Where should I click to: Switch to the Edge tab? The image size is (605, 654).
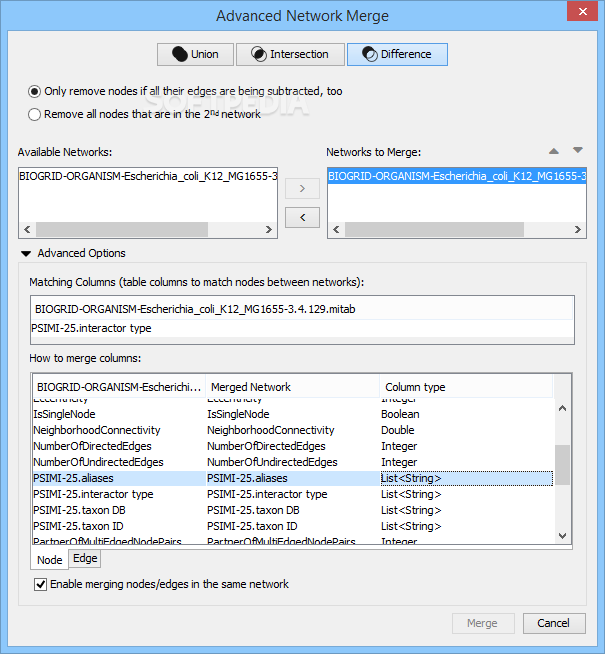coord(85,558)
